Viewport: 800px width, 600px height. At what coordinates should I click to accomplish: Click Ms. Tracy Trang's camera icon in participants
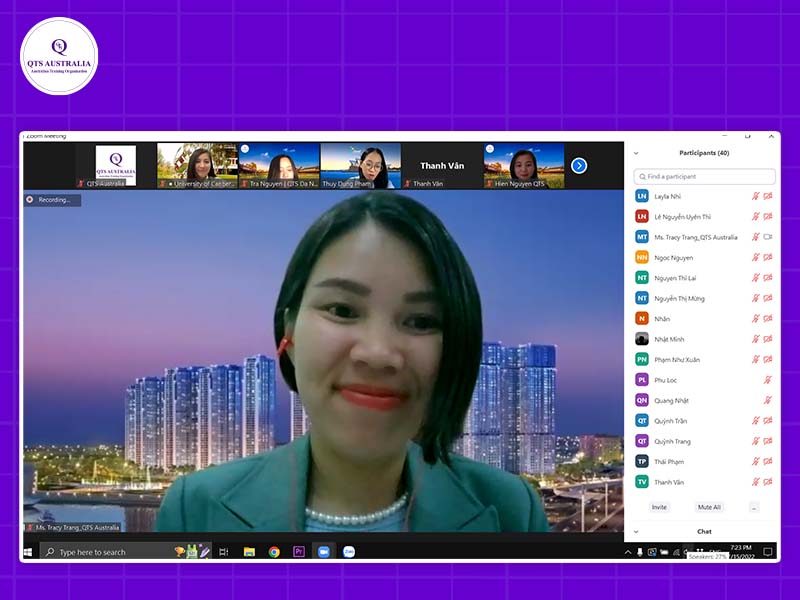[768, 237]
